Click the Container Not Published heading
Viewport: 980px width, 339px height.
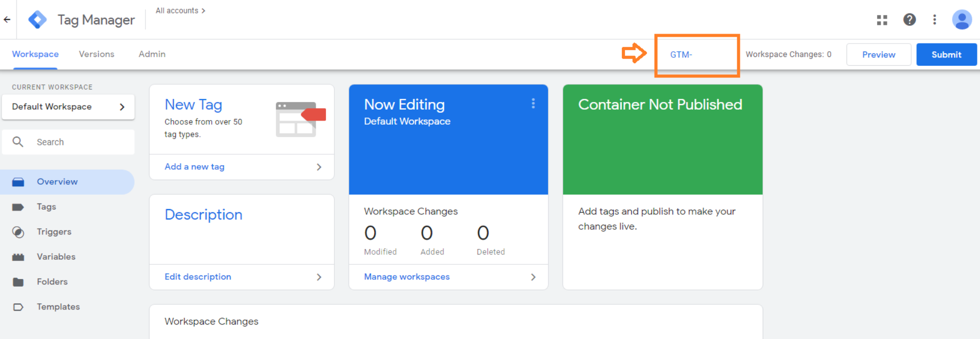660,105
